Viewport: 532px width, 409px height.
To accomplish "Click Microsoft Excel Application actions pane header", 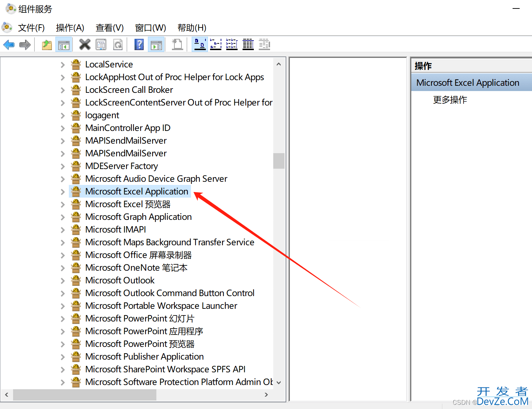I will pos(471,83).
